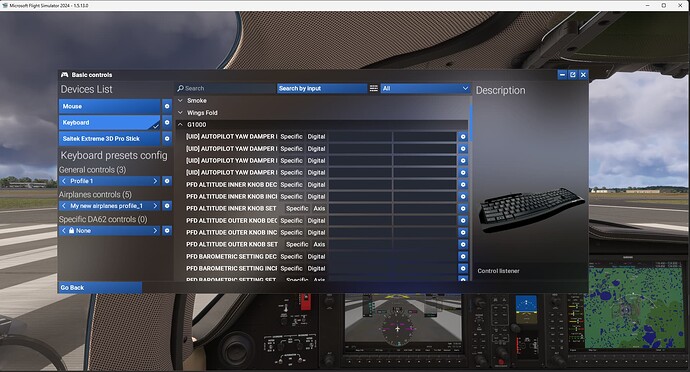Click the My new airplanes profile_1 preset name
690x372 pixels.
click(x=106, y=206)
